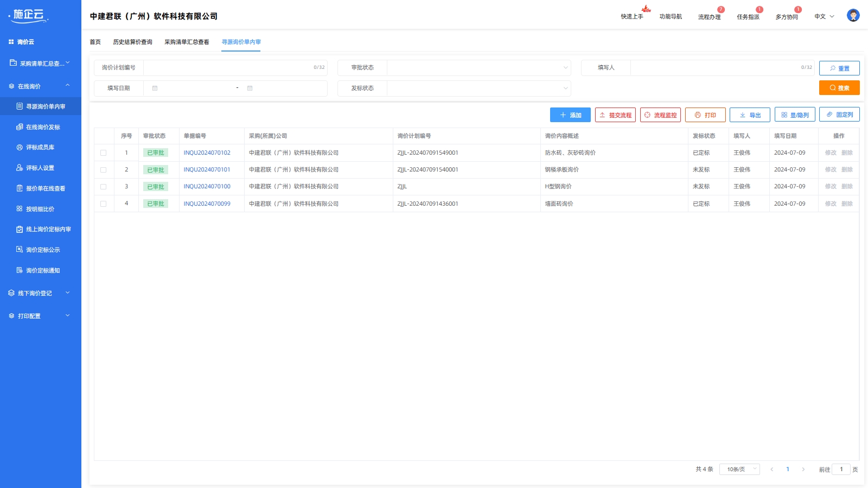Click the 提交流程 button

point(615,115)
